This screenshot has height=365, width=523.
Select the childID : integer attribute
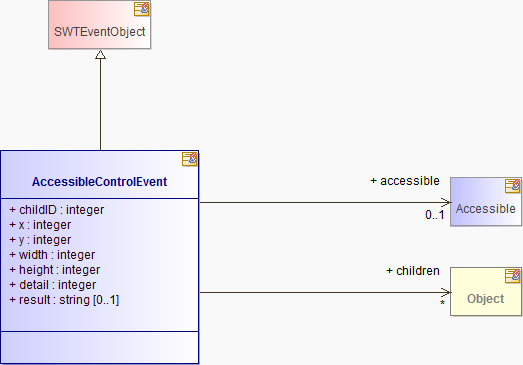57,210
